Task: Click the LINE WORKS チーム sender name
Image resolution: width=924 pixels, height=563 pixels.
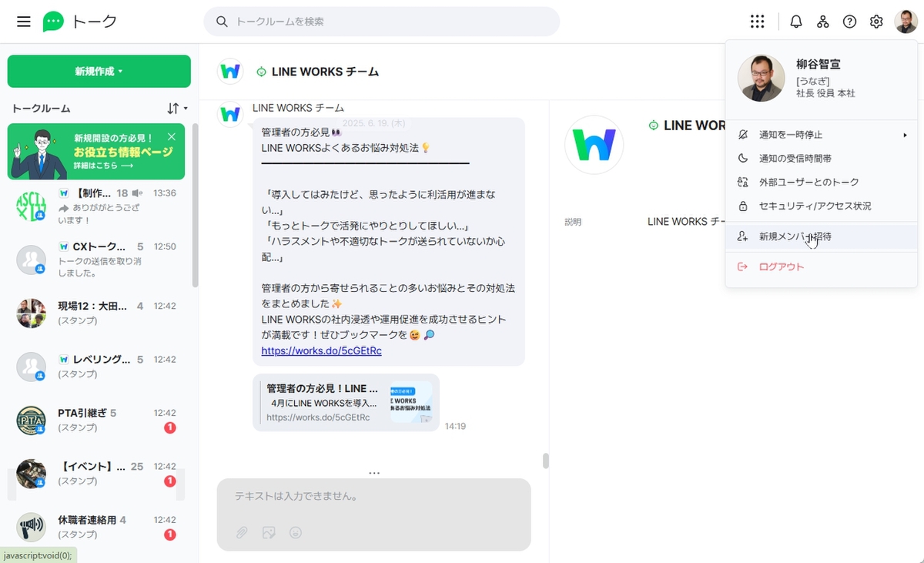Action: 298,108
